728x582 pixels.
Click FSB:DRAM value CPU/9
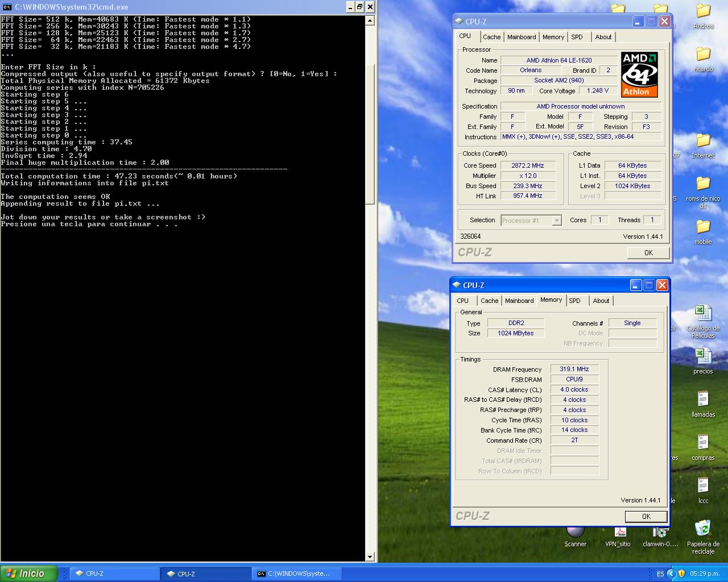[574, 379]
